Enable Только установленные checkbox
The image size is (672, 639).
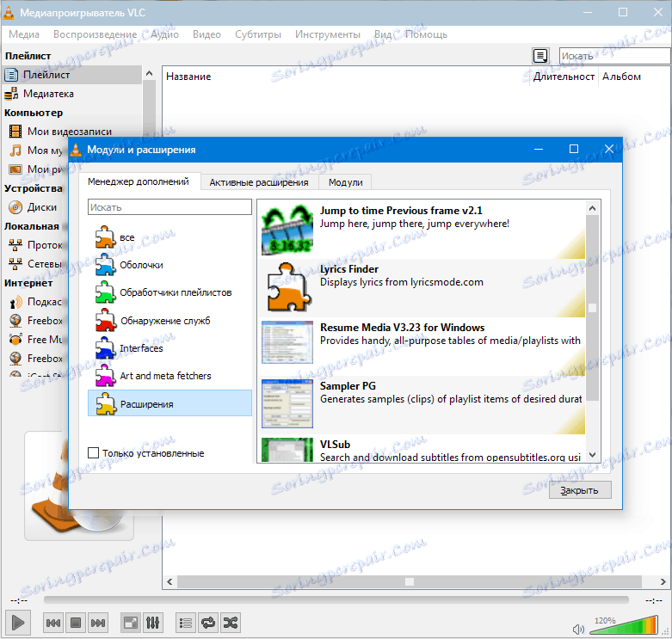(93, 452)
